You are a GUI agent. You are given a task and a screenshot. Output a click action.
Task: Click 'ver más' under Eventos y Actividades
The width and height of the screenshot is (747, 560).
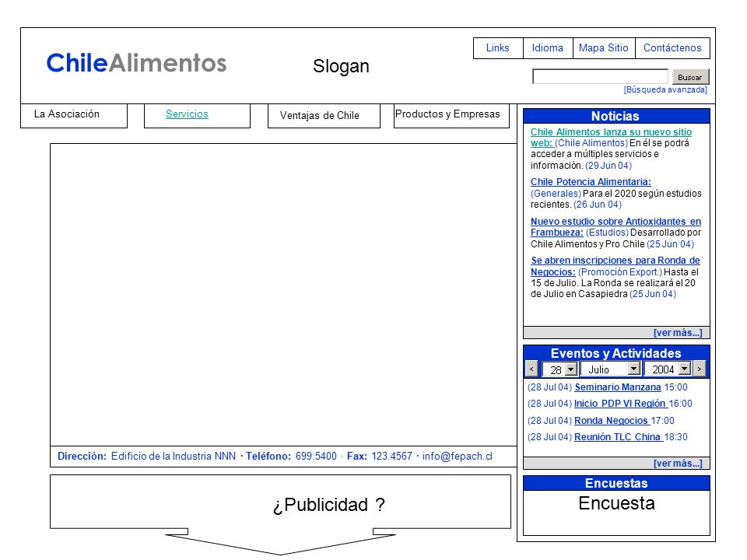click(x=678, y=464)
